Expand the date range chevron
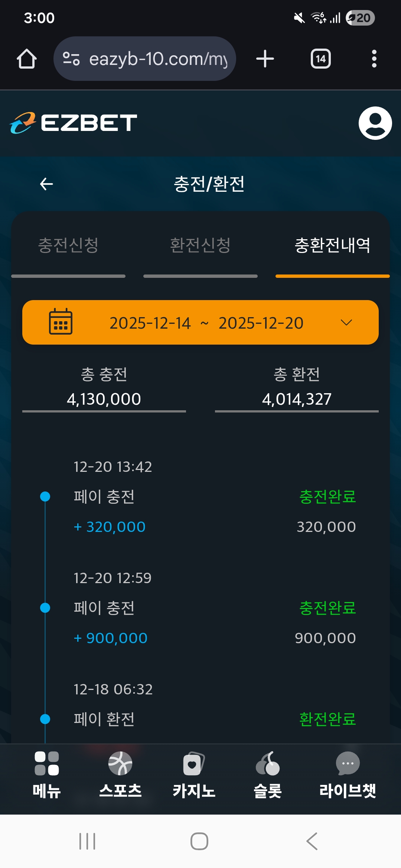 pyautogui.click(x=346, y=322)
